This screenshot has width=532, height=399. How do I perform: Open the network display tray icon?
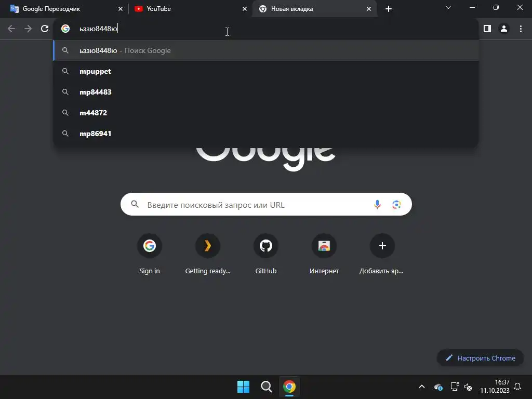coord(455,387)
